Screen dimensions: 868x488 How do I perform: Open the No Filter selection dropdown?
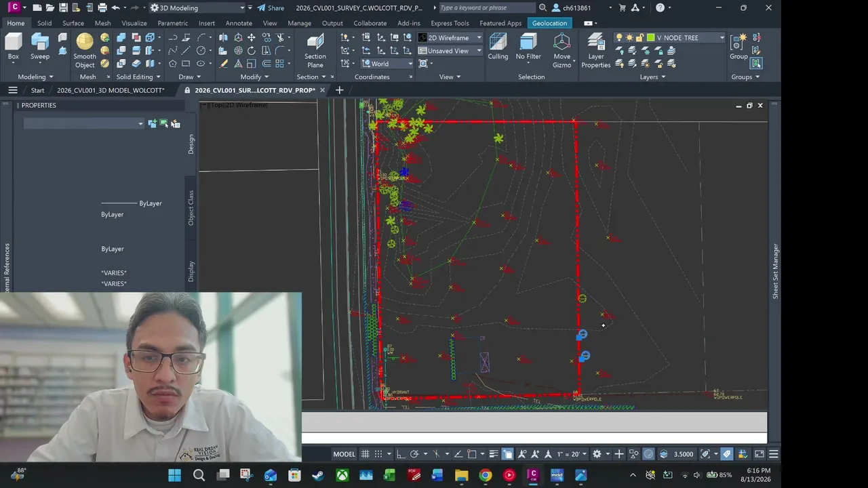tap(528, 47)
